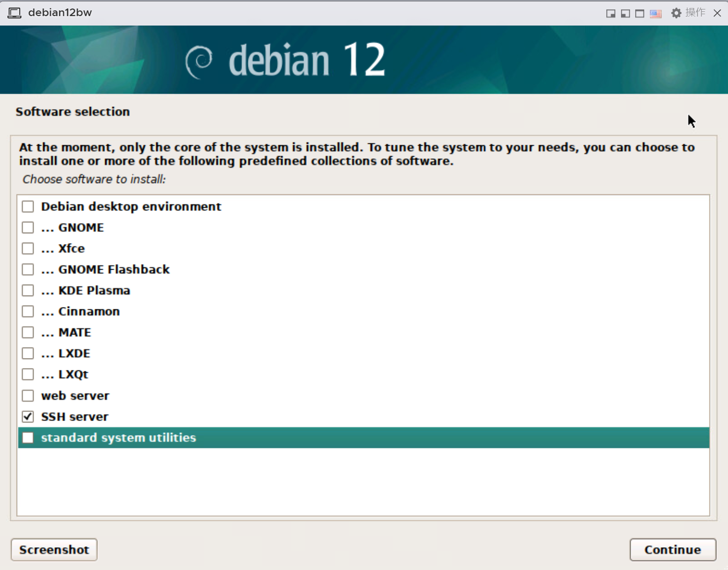Click the Software selection heading
This screenshot has width=728, height=570.
point(72,112)
